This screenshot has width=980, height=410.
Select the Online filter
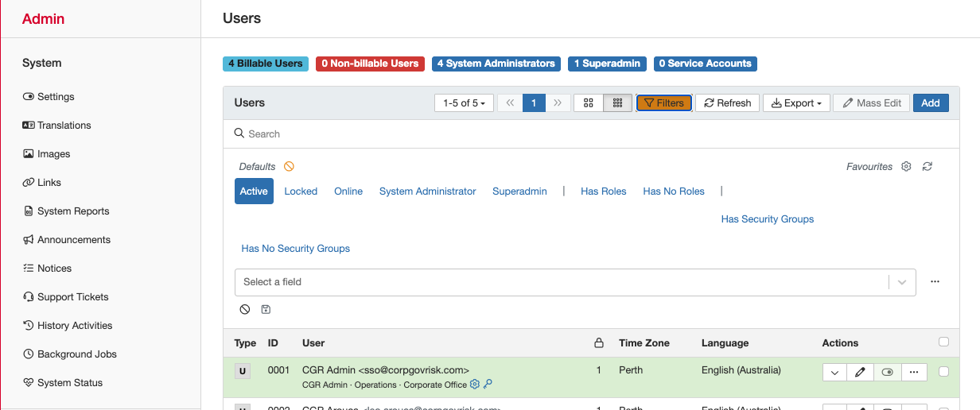pos(348,191)
